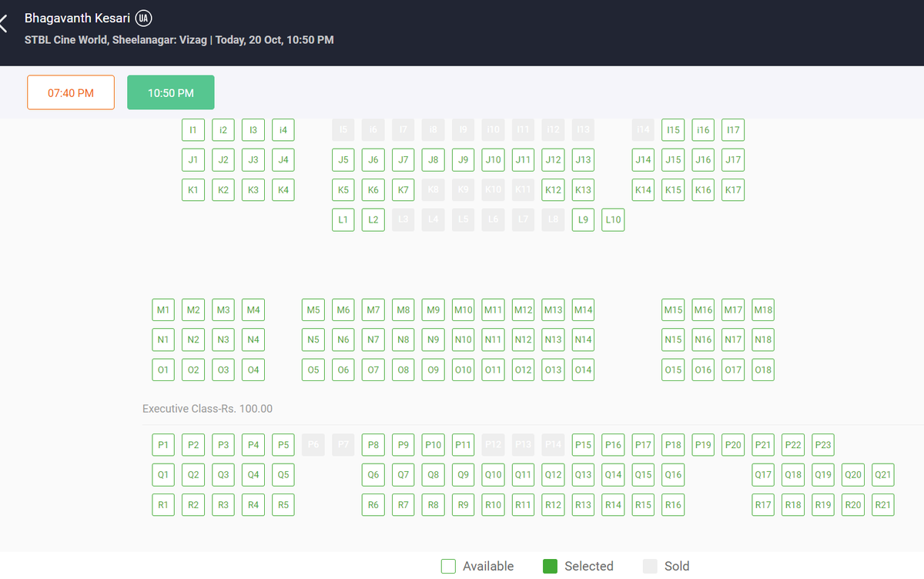Choose seat O10

[x=464, y=370]
